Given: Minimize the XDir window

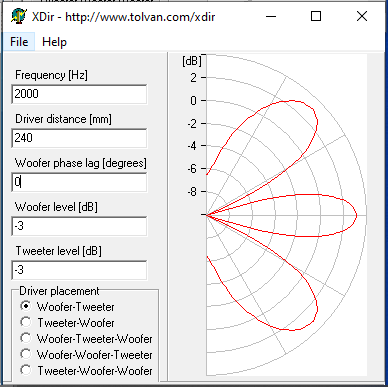Looking at the screenshot, I should click(x=271, y=16).
